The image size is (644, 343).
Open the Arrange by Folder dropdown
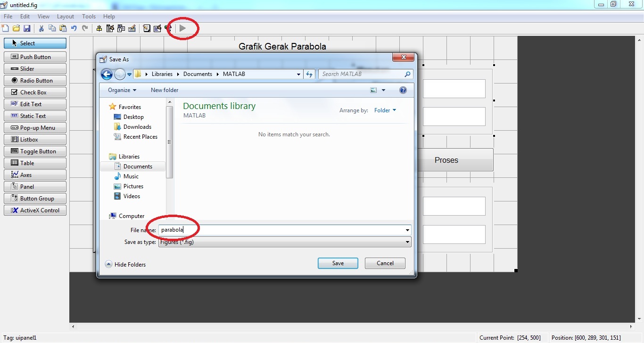pyautogui.click(x=385, y=110)
